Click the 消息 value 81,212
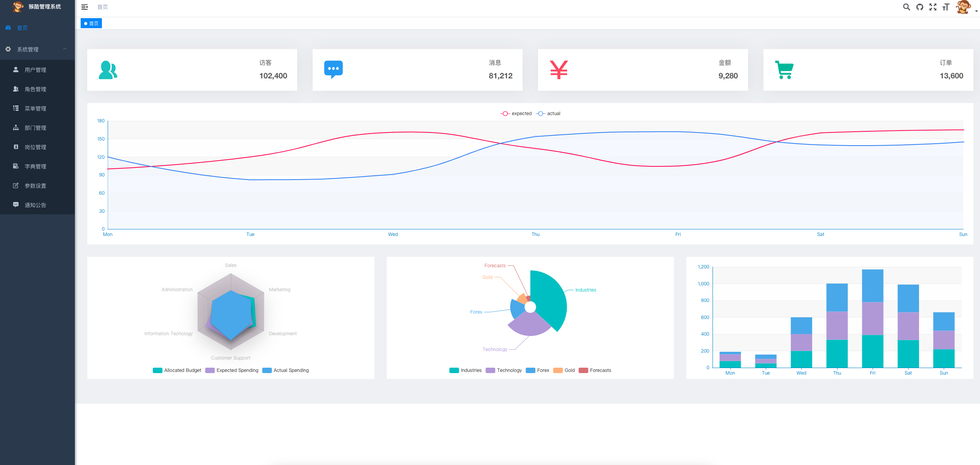 (x=501, y=76)
